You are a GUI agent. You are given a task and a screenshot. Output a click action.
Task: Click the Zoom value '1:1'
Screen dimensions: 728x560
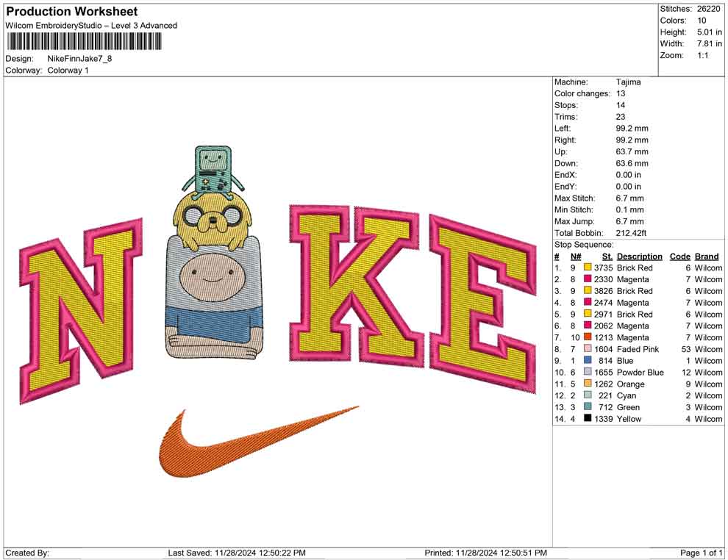[702, 55]
